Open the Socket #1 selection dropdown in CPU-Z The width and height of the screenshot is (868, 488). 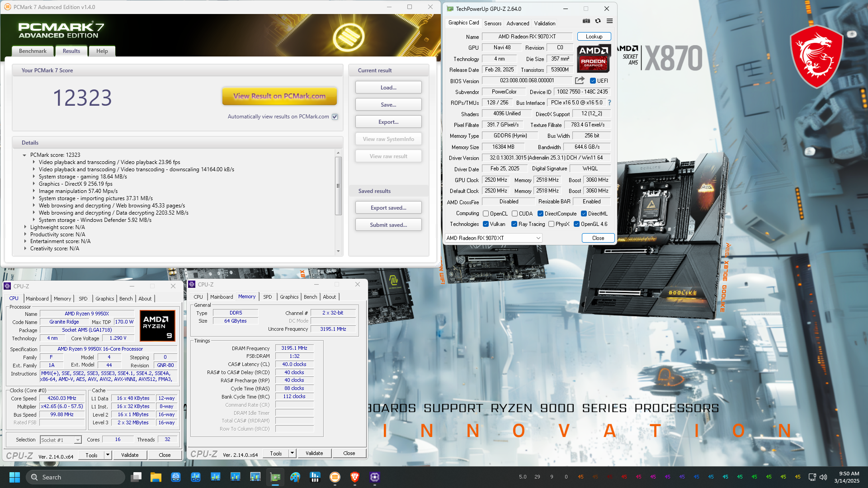tap(61, 440)
